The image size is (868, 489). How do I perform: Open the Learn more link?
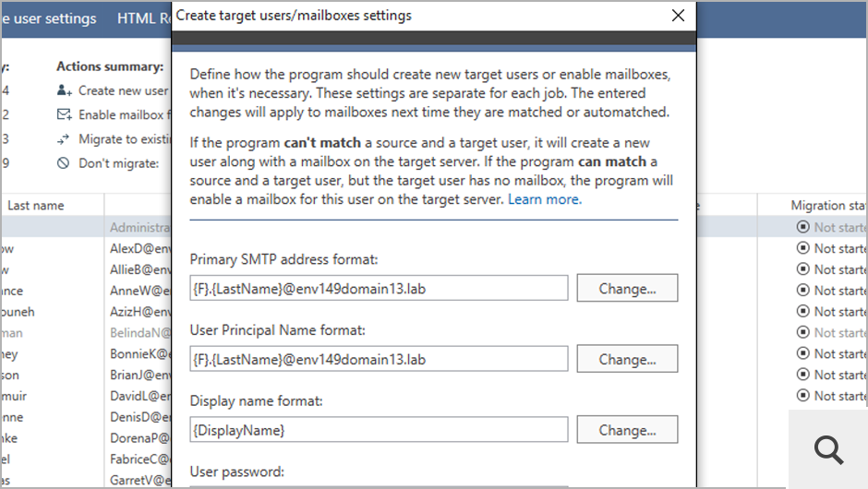(545, 199)
